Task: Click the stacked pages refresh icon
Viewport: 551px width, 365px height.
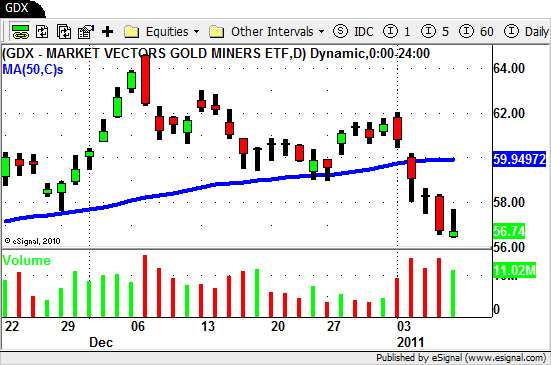Action: tap(64, 32)
